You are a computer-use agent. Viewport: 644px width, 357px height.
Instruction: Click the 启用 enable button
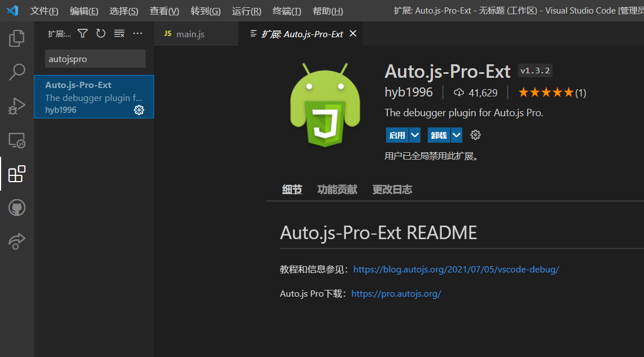(397, 135)
